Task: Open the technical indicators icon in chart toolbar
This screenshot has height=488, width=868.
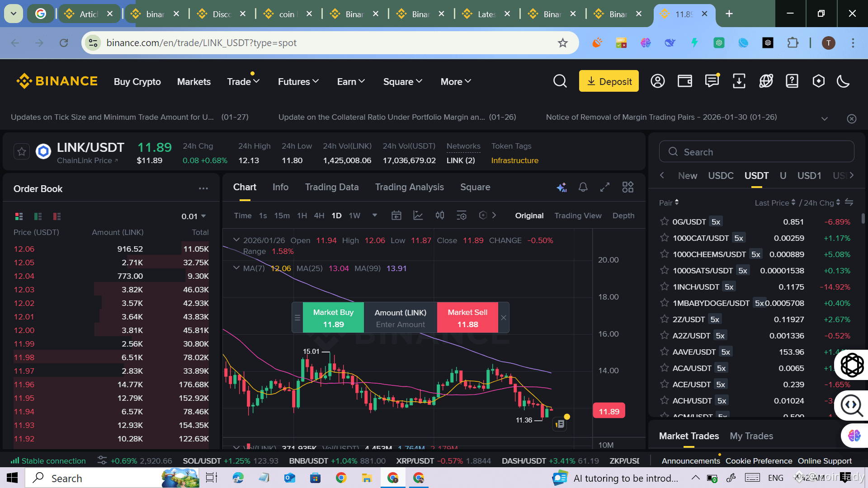Action: click(418, 216)
